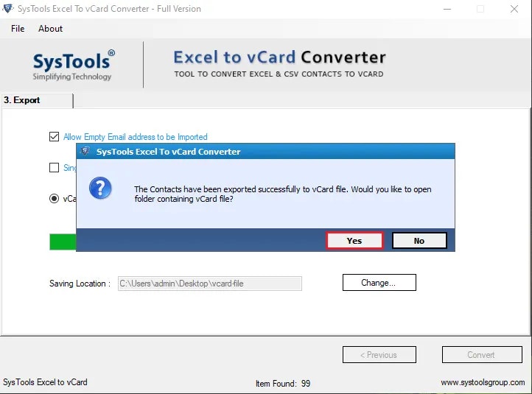Select the vCa... radio button
The height and width of the screenshot is (394, 532).
[54, 198]
